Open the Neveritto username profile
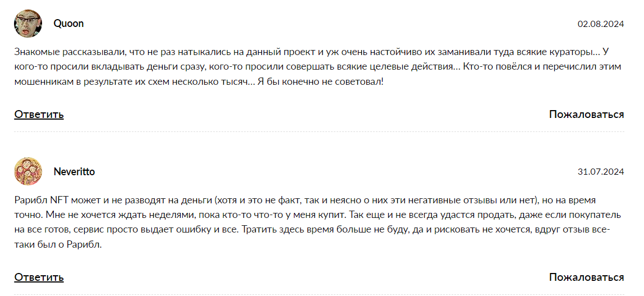 click(x=74, y=172)
